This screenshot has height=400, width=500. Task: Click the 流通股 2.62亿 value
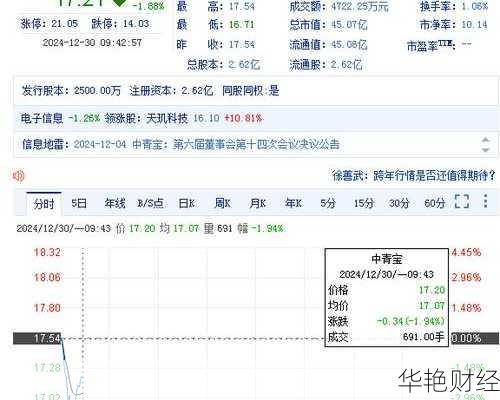(x=346, y=65)
